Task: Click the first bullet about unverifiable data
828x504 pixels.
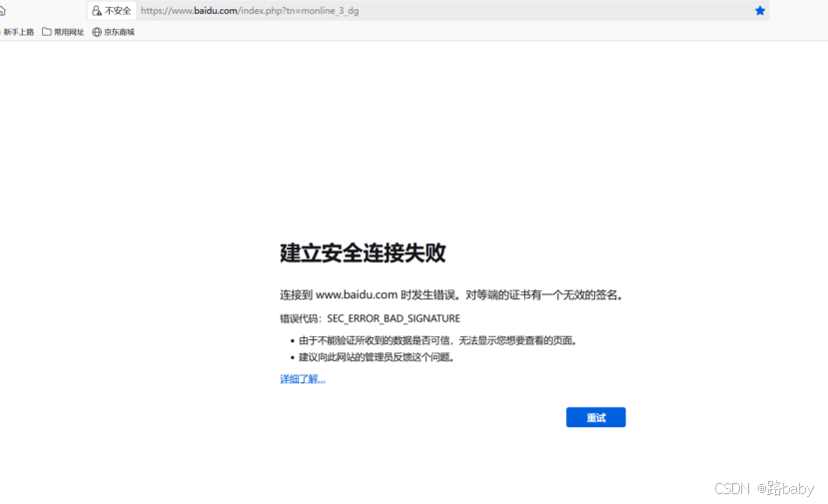Action: 437,340
